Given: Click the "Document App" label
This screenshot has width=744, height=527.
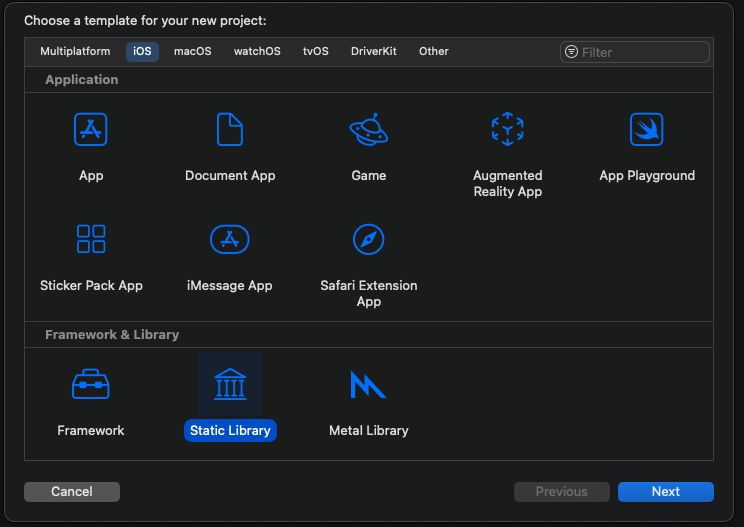Looking at the screenshot, I should click(230, 176).
